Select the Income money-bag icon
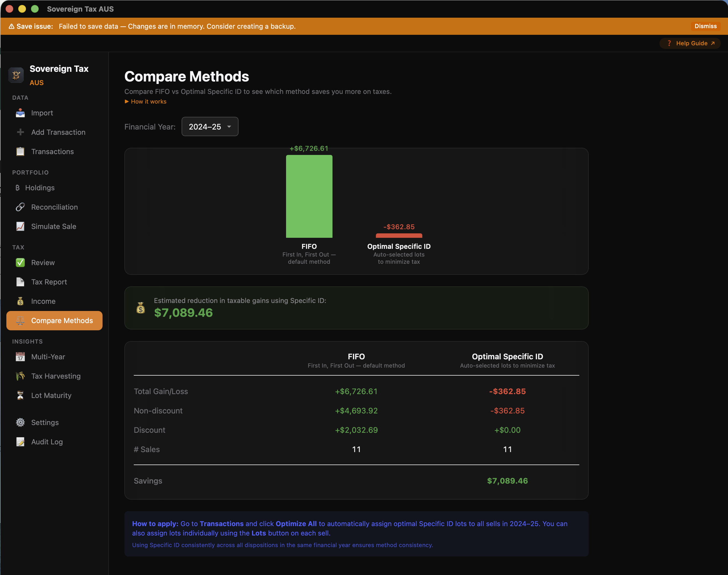728x575 pixels. pyautogui.click(x=20, y=301)
